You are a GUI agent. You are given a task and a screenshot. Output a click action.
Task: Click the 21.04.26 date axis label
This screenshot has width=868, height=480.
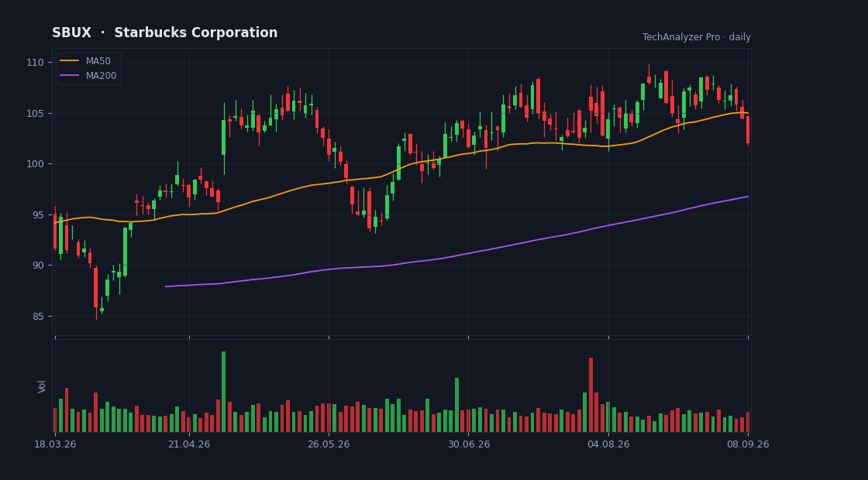click(189, 444)
